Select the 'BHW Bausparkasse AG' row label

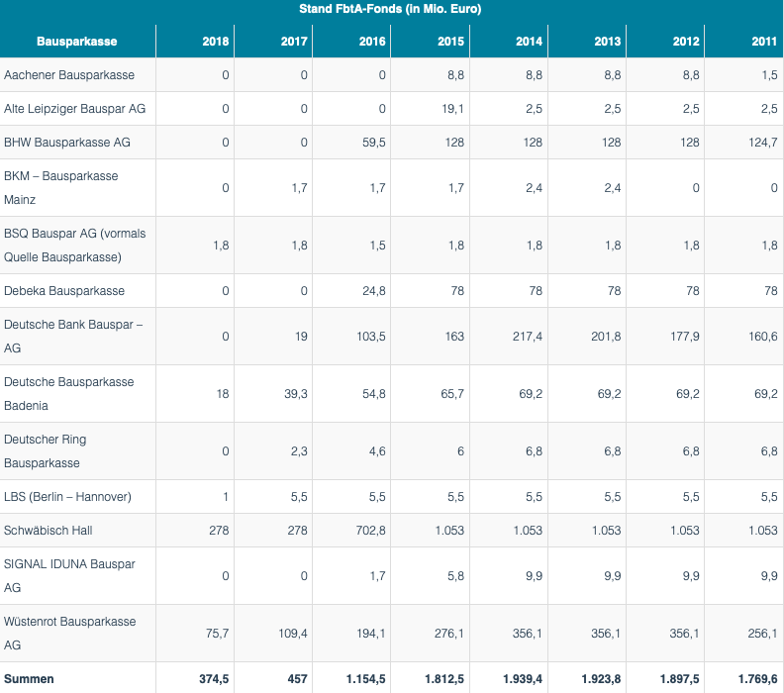(x=67, y=143)
